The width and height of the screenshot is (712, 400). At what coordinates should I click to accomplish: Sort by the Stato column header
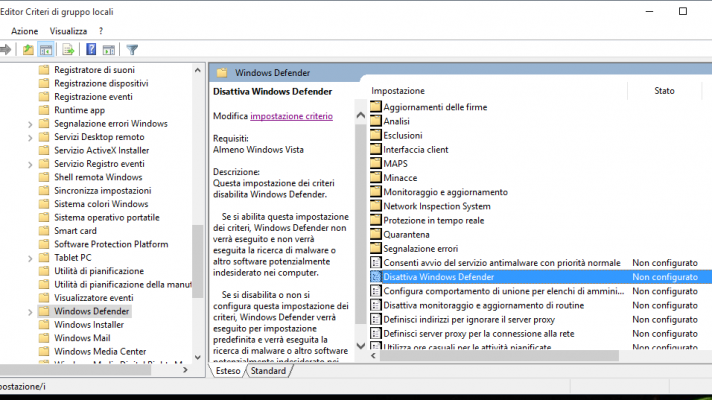(664, 91)
